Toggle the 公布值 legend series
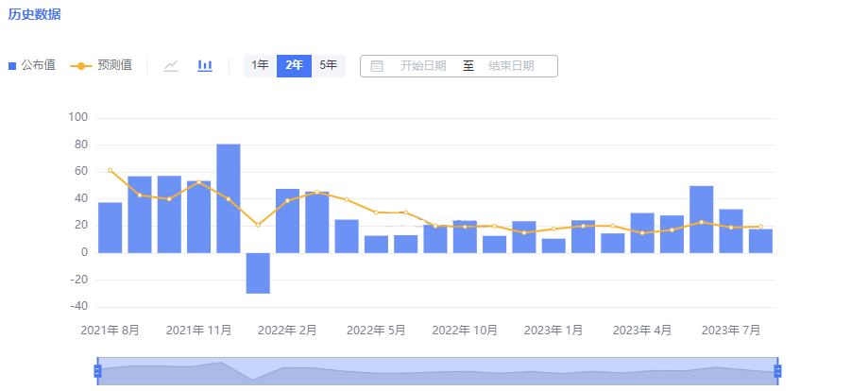The height and width of the screenshot is (391, 868). click(x=32, y=65)
